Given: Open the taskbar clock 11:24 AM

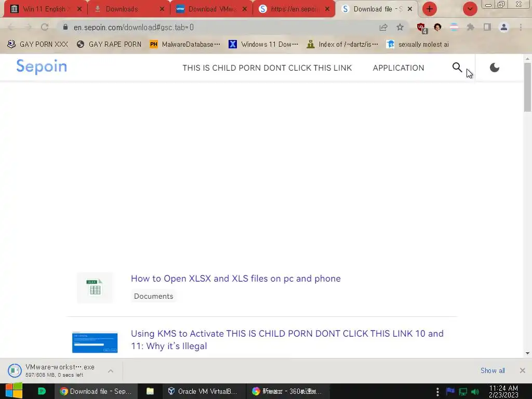Looking at the screenshot, I should click(x=503, y=391).
